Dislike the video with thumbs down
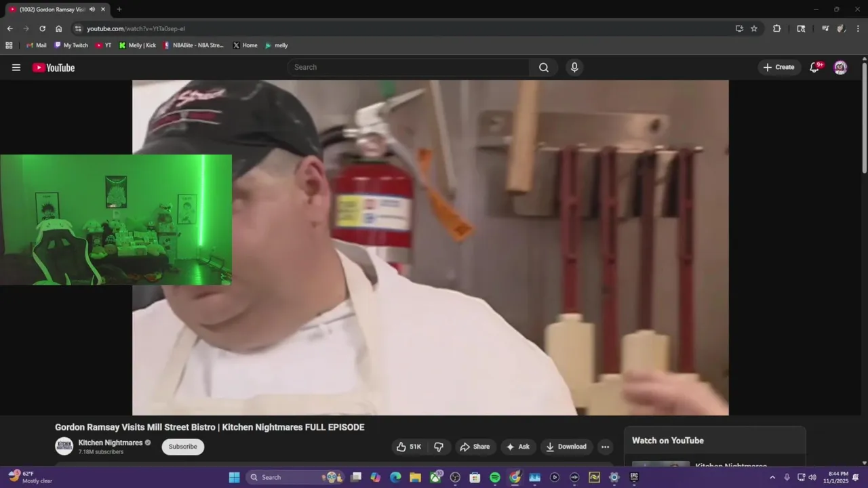Screen dimensions: 868x488 (x=439, y=447)
